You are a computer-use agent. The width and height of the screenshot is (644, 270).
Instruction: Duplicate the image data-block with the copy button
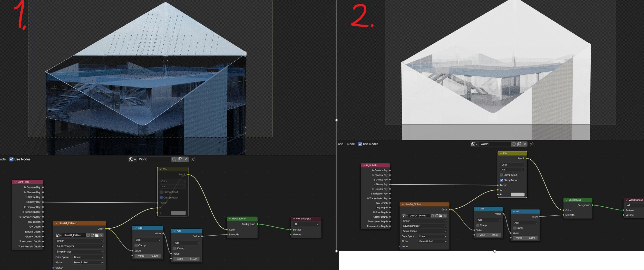(x=93, y=235)
